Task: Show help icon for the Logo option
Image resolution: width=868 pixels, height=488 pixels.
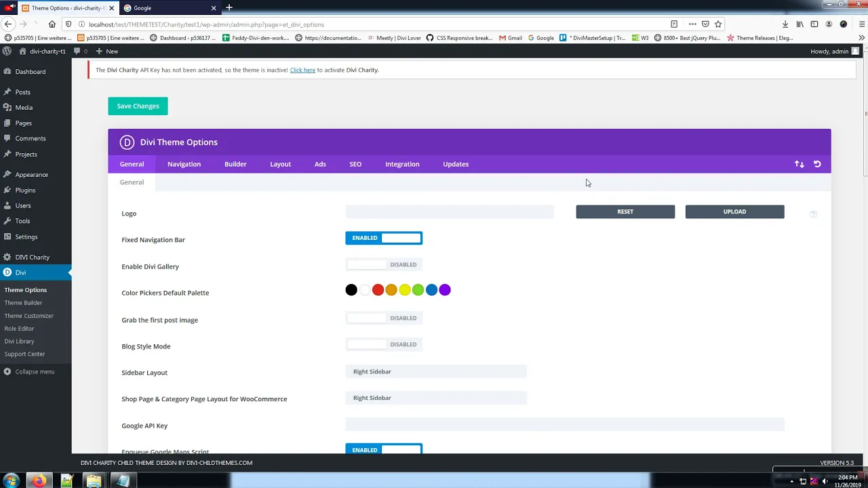Action: coord(813,214)
